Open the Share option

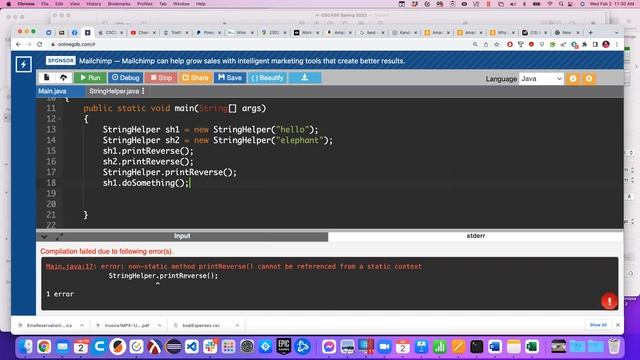point(195,78)
